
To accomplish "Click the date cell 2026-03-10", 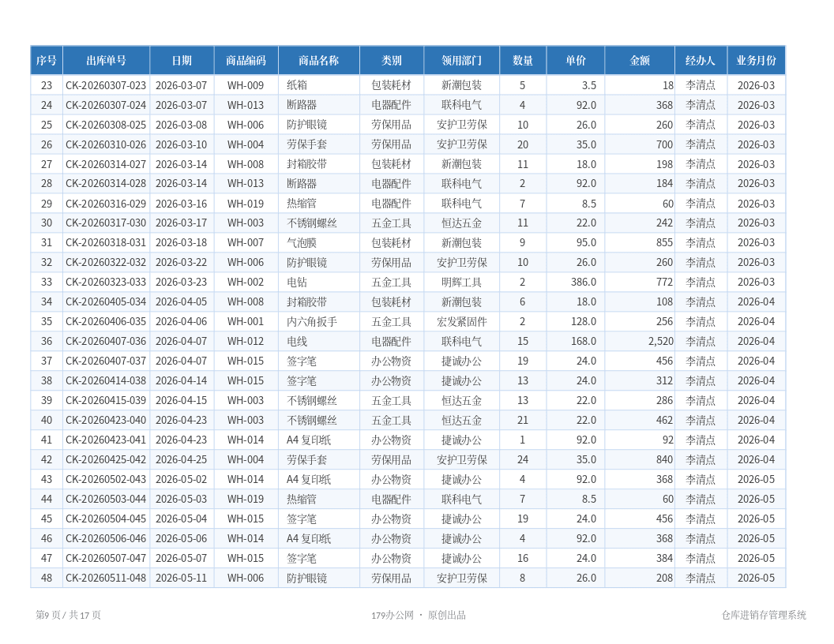I will tap(182, 144).
